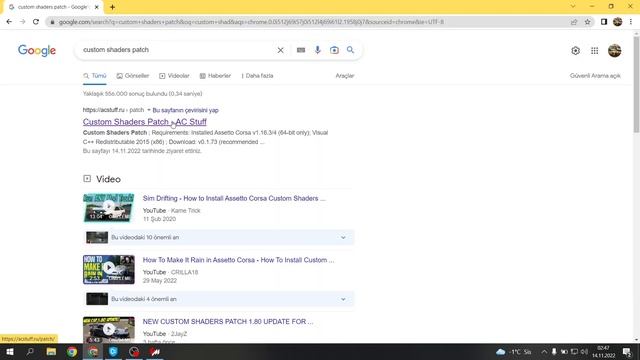
Task: Click the browser back arrow
Action: (x=9, y=22)
